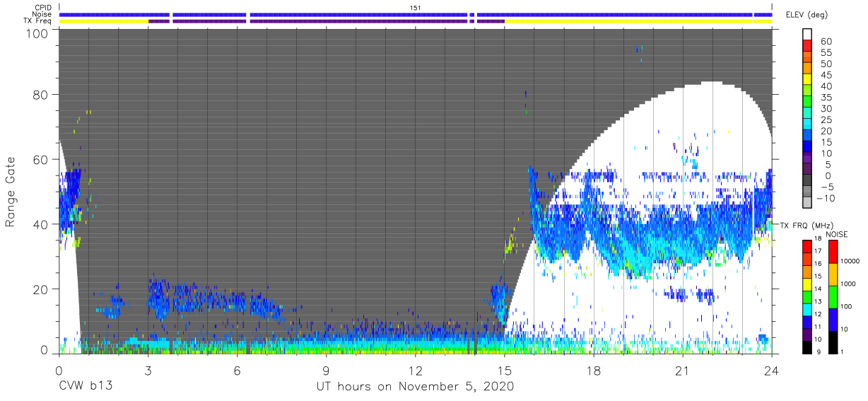Screen dimensions: 868x401
Task: Click the black 9–10 MHz TX frequency swatch
Action: pos(807,346)
